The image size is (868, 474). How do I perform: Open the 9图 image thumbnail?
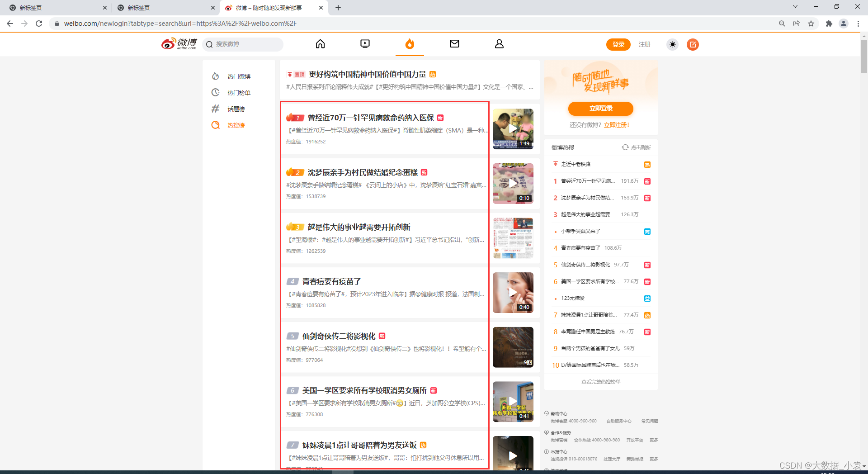513,347
